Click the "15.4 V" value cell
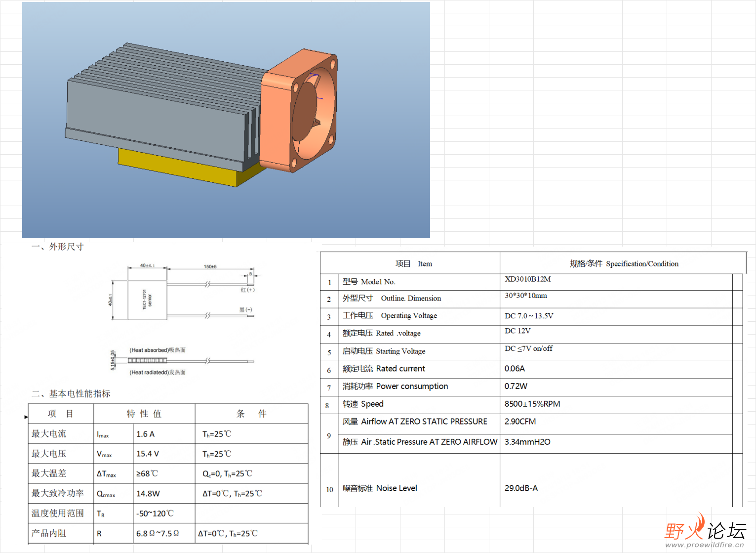This screenshot has width=756, height=553. tap(164, 454)
